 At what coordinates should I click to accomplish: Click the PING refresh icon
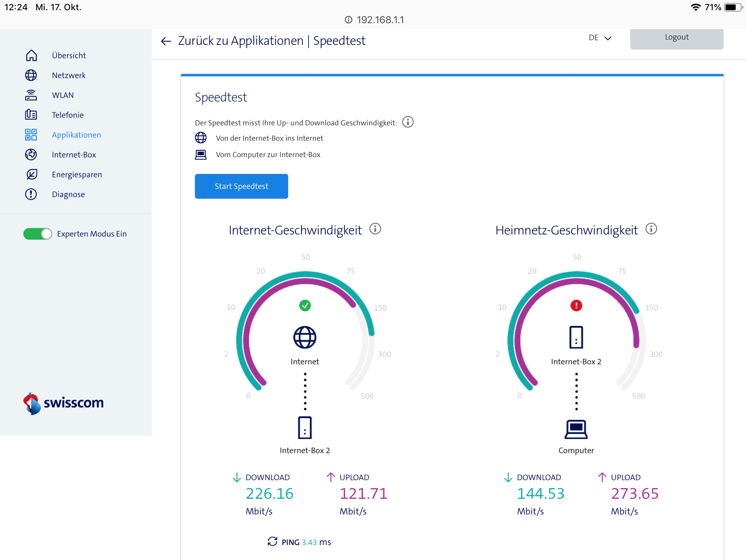pos(273,542)
